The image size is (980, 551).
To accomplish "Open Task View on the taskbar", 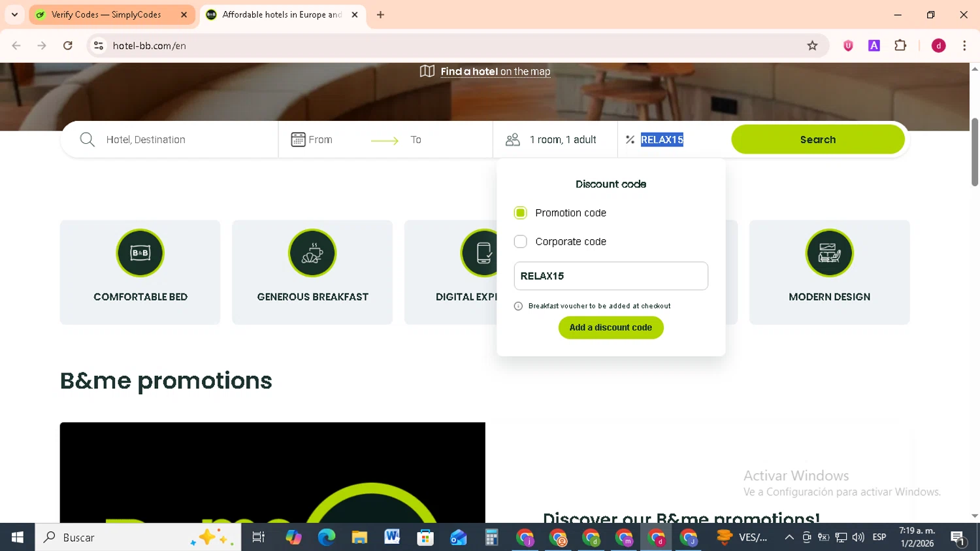I will 259,537.
